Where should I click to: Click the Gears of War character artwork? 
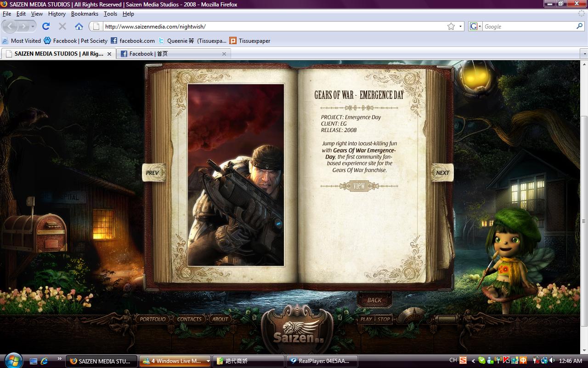pyautogui.click(x=236, y=175)
